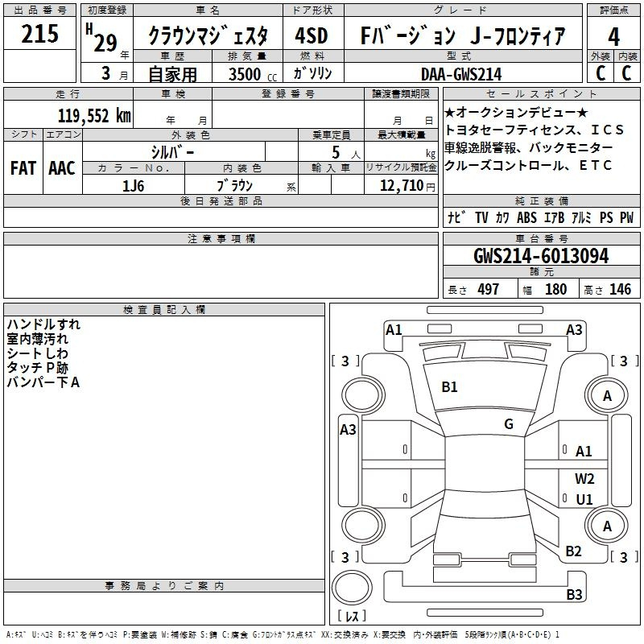This screenshot has width=644, height=644.
Task: Click the 内装 rating header
Action: point(628,56)
